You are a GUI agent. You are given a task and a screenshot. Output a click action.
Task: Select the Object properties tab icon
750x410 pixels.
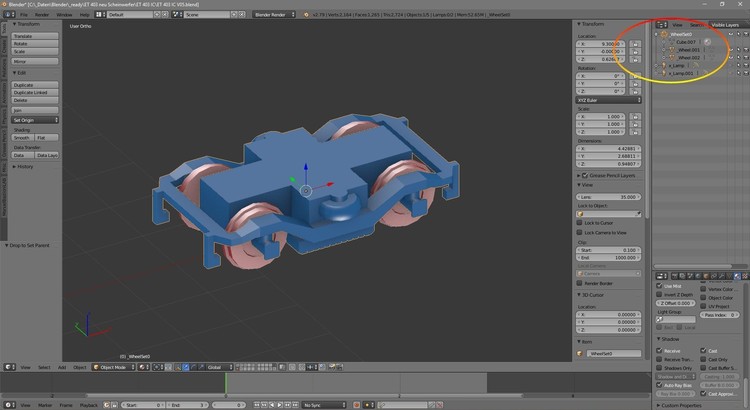706,276
